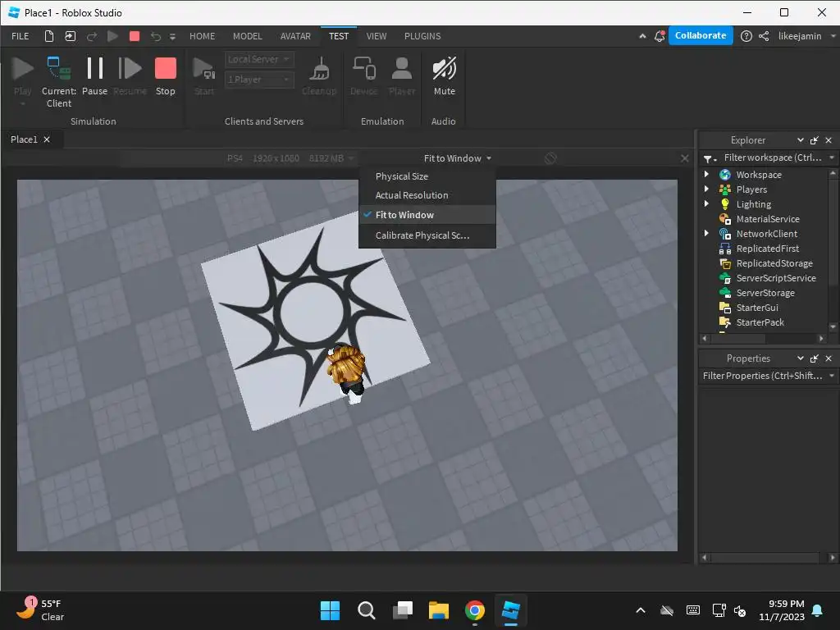Viewport: 840px width, 630px height.
Task: Select StarterPack in Explorer
Action: [760, 322]
